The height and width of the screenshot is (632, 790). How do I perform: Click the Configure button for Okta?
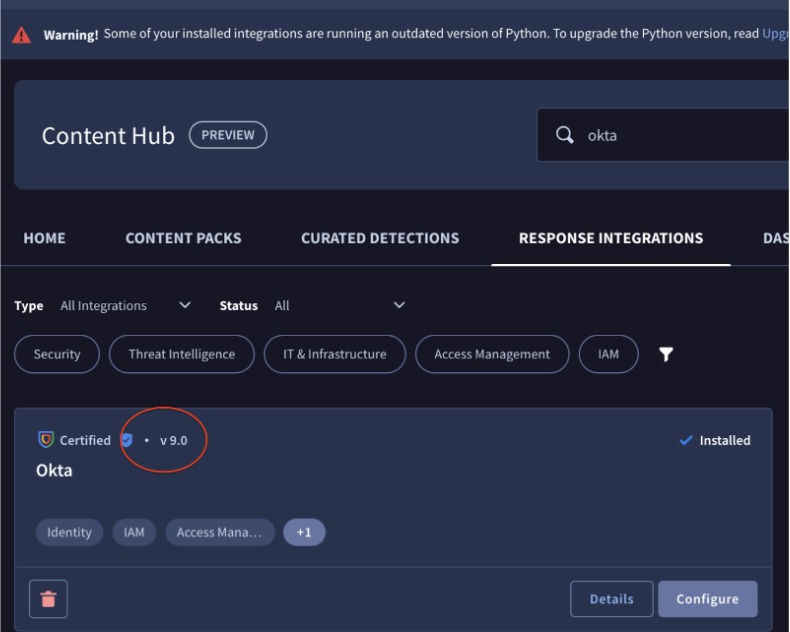click(x=707, y=599)
